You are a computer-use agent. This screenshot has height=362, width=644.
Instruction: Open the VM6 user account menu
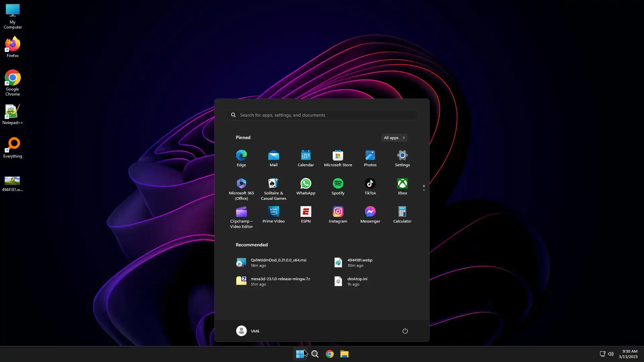tap(248, 331)
